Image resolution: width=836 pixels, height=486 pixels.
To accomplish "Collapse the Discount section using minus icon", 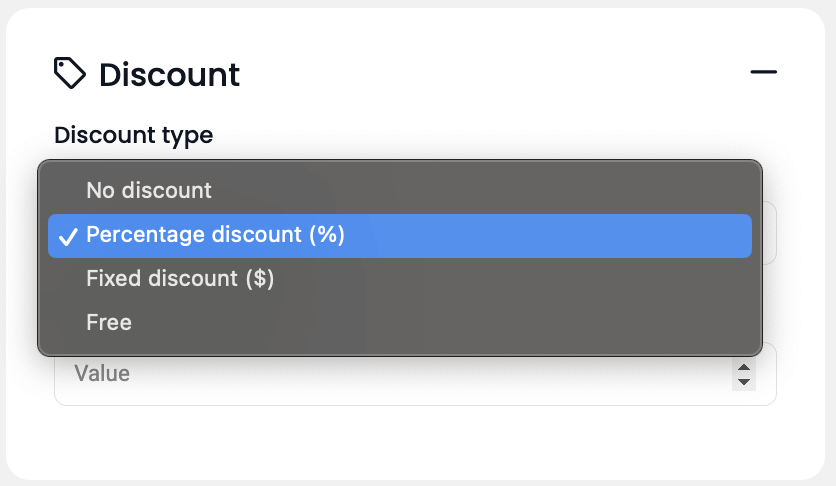I will (764, 73).
